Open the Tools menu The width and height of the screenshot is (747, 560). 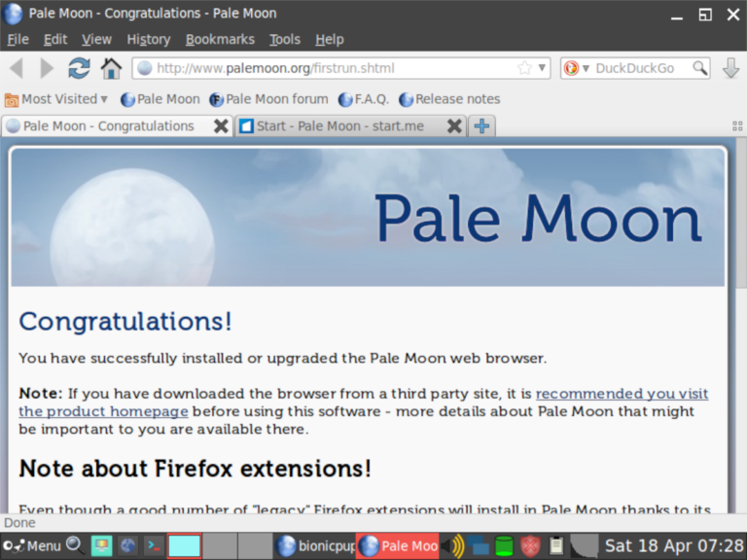[285, 39]
